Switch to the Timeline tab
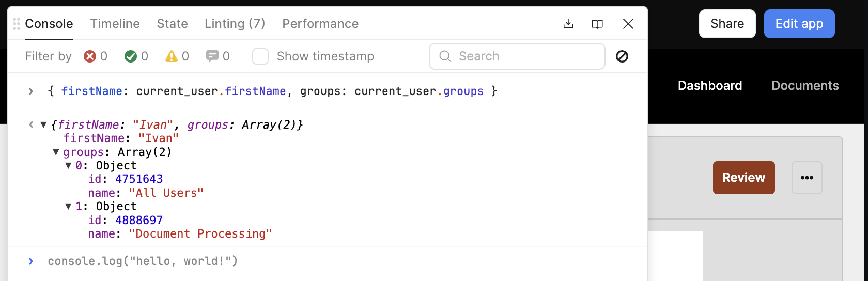868x281 pixels. pos(115,24)
